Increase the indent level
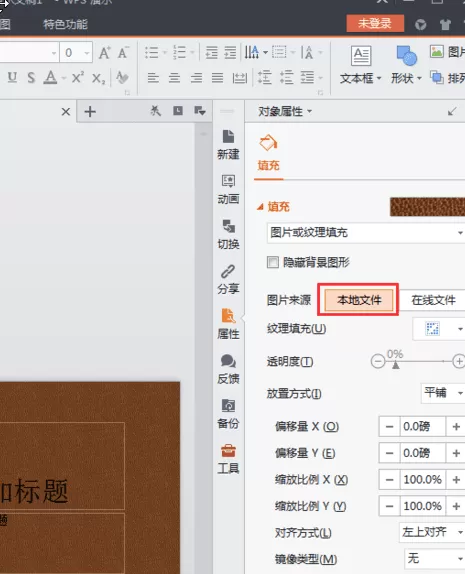The height and width of the screenshot is (574, 465). point(230,53)
